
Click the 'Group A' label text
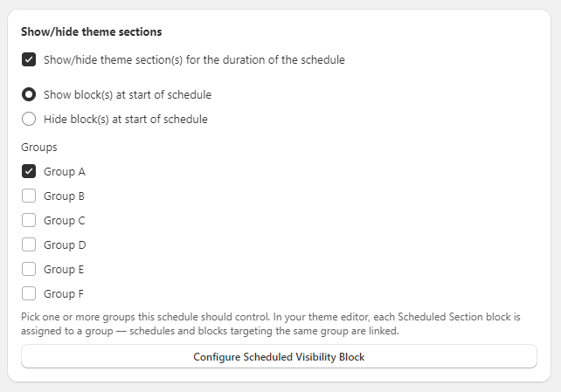(x=65, y=172)
